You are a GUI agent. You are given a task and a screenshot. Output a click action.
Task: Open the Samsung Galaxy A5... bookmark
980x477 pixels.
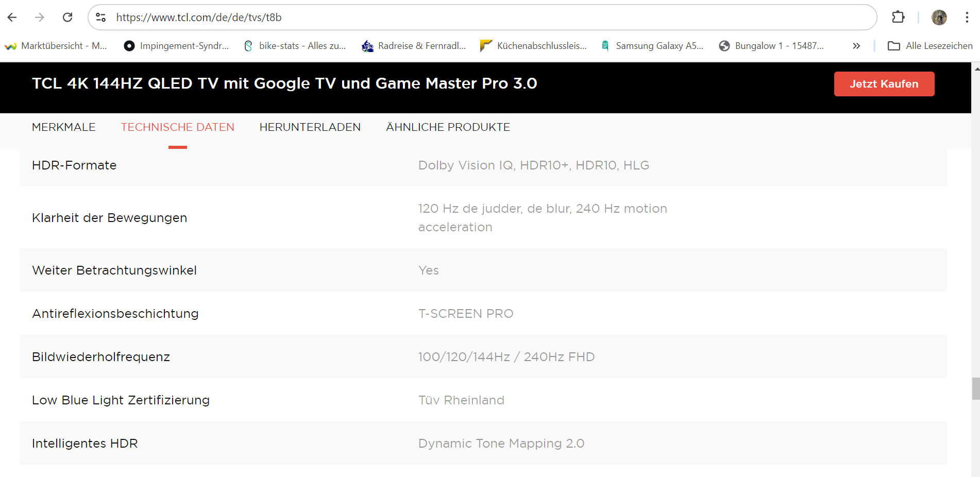pyautogui.click(x=652, y=46)
